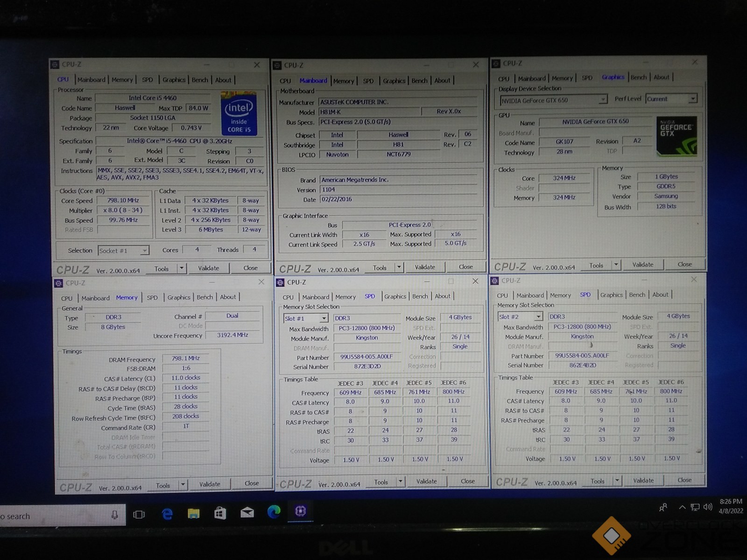Click the motherboard model field H81M-K
Viewport: 747px width, 560px height.
pos(369,112)
